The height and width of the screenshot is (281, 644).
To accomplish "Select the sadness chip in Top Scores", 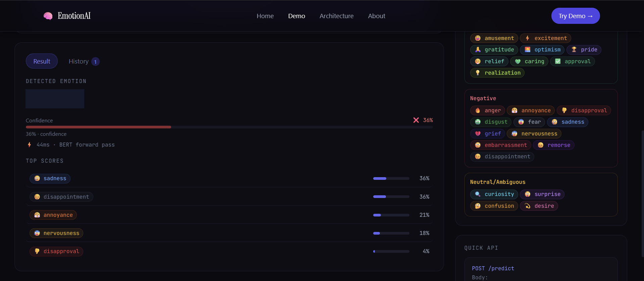I will pyautogui.click(x=50, y=178).
